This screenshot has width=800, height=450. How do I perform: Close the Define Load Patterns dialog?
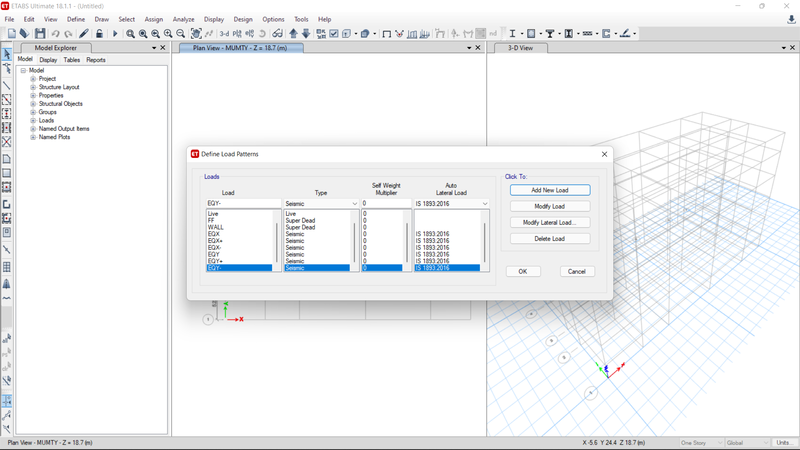coord(604,154)
